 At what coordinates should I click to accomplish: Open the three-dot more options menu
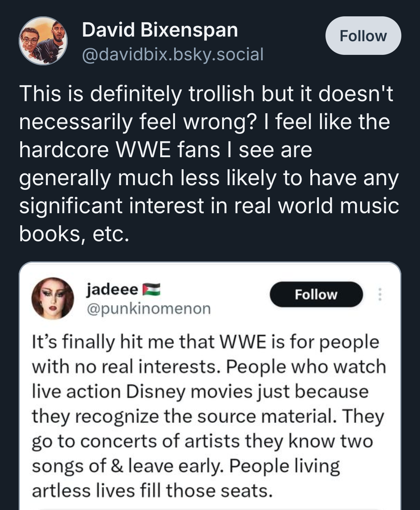pyautogui.click(x=380, y=294)
